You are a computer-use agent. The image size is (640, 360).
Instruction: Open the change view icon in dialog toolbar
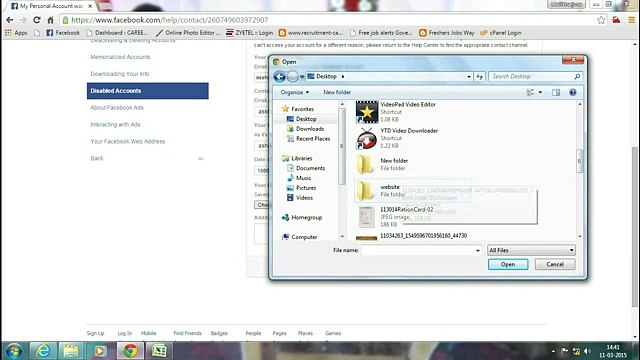(x=530, y=92)
